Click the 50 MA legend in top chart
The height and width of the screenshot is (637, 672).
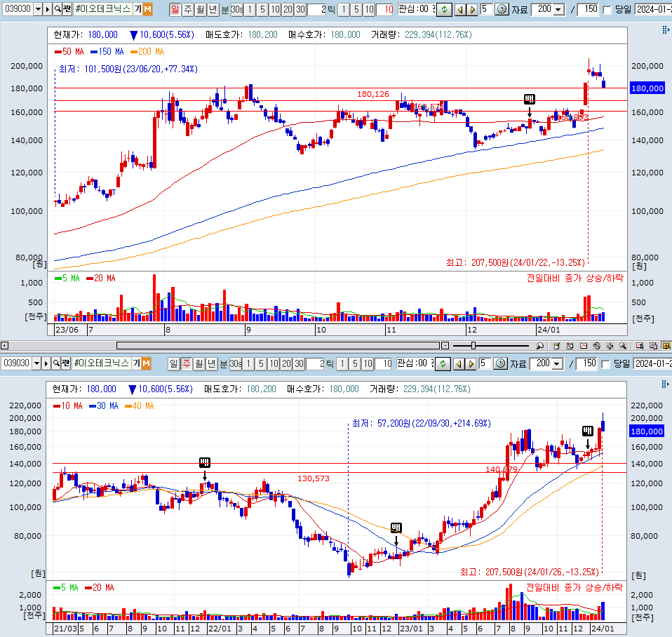click(x=69, y=52)
